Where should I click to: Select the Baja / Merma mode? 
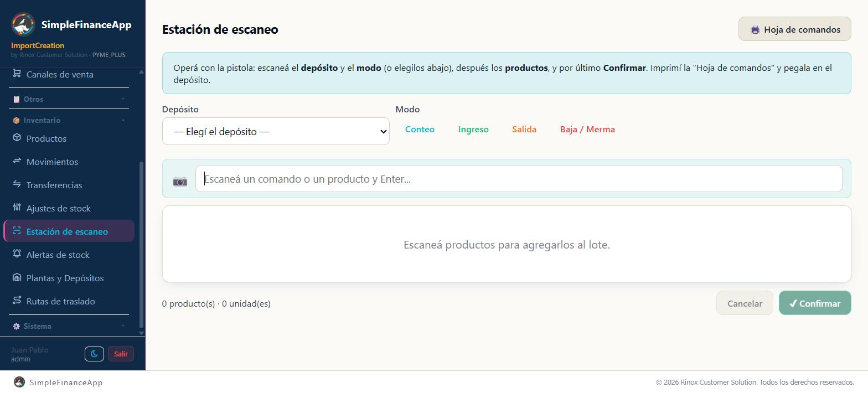[x=587, y=130]
